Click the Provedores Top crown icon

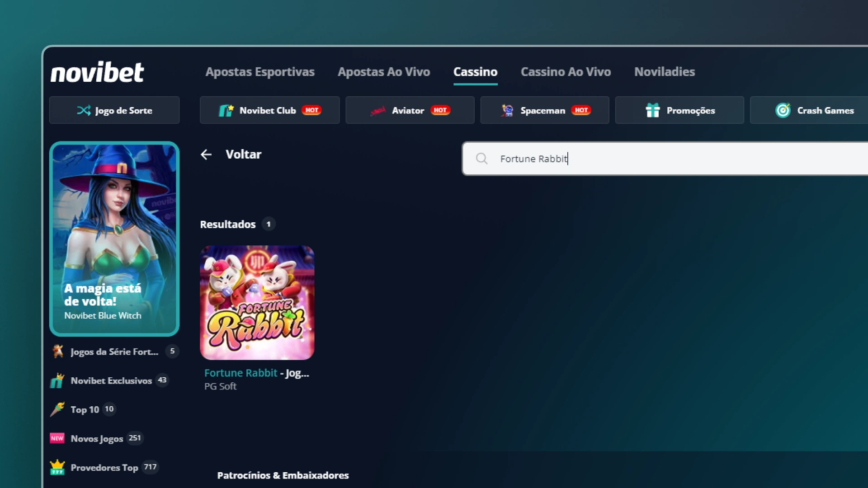(57, 467)
